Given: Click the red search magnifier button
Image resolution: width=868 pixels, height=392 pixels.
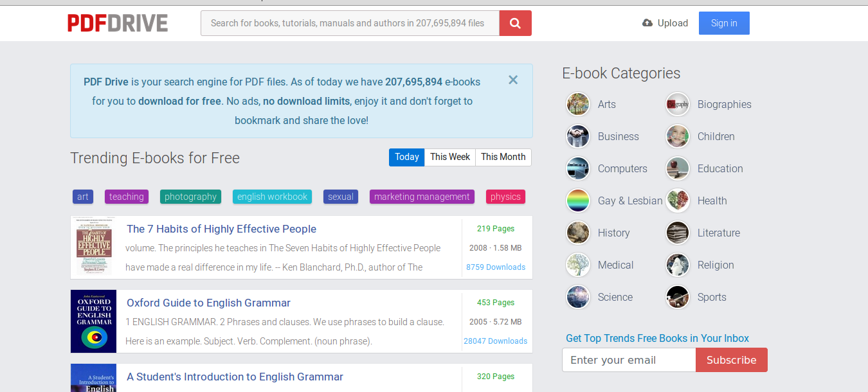Looking at the screenshot, I should tap(516, 23).
